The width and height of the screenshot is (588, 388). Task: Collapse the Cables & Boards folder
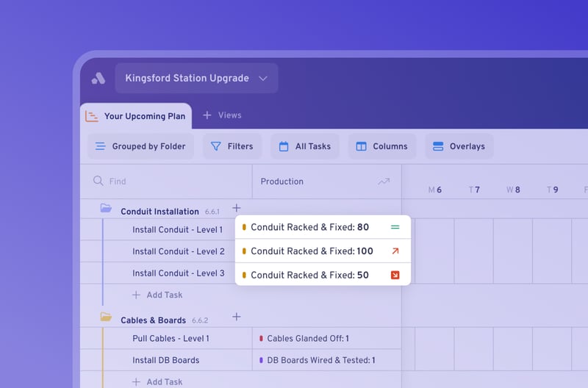pyautogui.click(x=106, y=317)
